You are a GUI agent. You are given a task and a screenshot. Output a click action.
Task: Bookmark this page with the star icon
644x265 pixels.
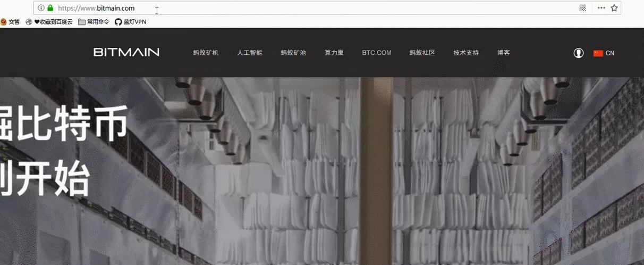pos(614,8)
